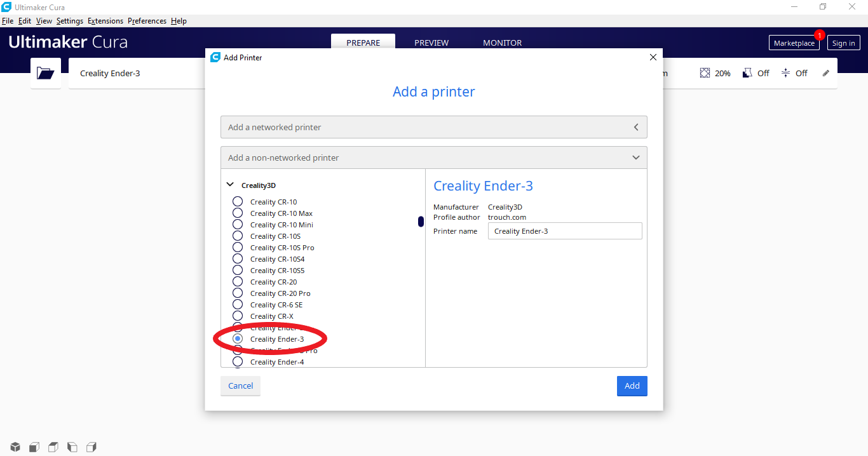
Task: Select the right side view cube icon
Action: [x=92, y=447]
